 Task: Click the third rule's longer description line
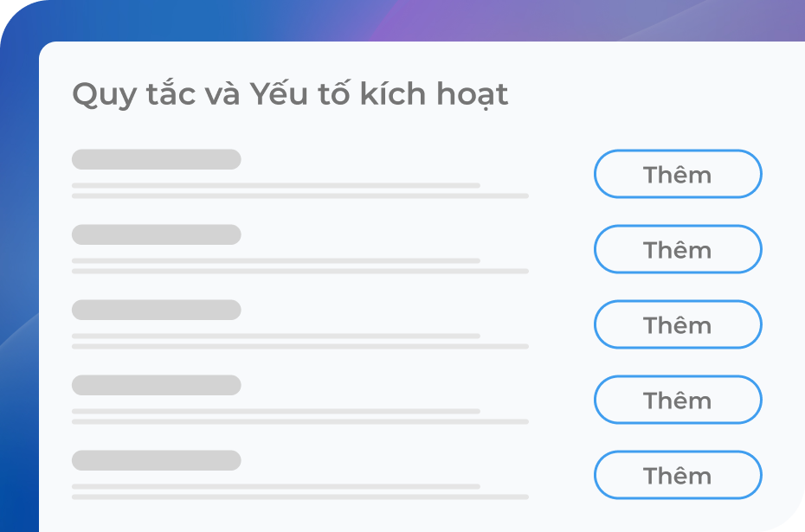(299, 346)
